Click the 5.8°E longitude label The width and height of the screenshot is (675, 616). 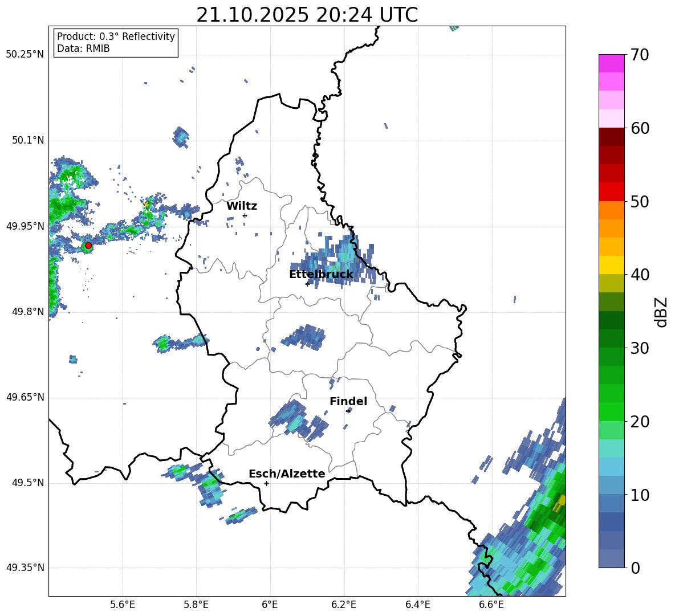pos(196,605)
